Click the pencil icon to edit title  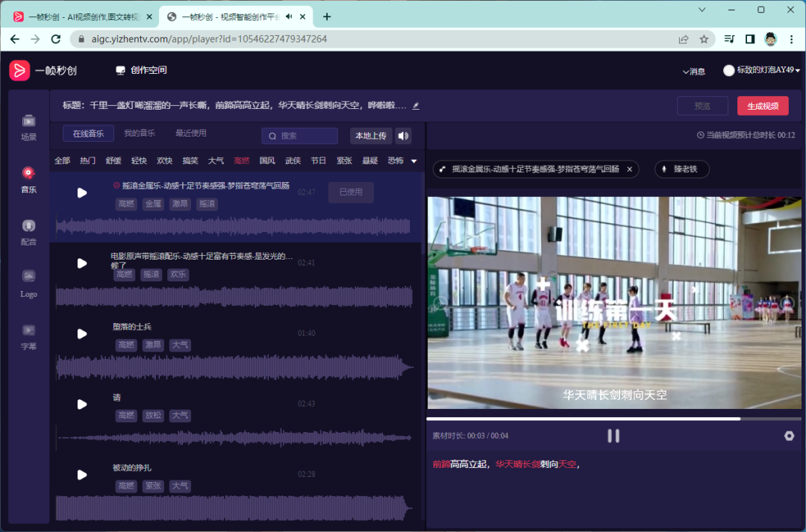coord(416,106)
